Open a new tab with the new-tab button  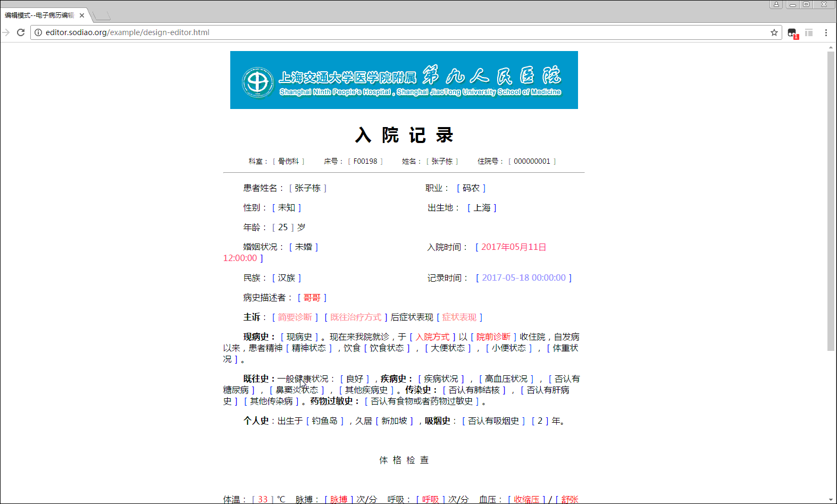(102, 15)
